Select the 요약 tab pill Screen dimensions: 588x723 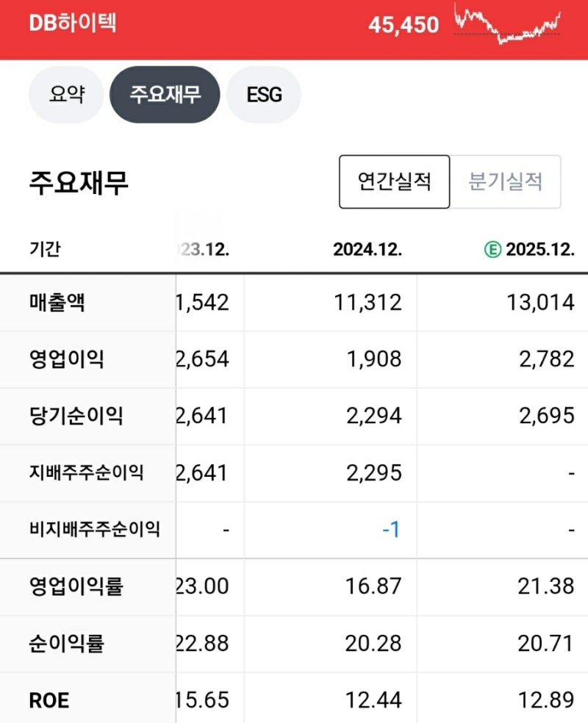65,94
